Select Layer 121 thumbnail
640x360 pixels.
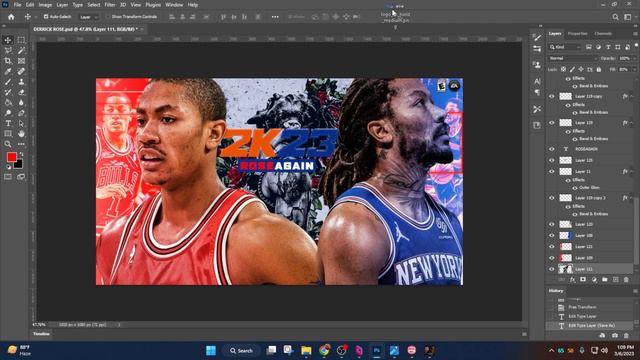coord(565,247)
